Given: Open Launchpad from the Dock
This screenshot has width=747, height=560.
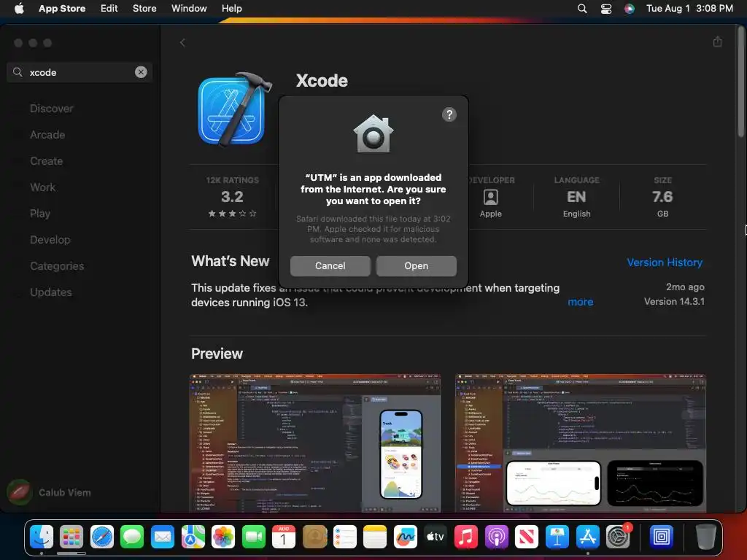Looking at the screenshot, I should pyautogui.click(x=71, y=537).
